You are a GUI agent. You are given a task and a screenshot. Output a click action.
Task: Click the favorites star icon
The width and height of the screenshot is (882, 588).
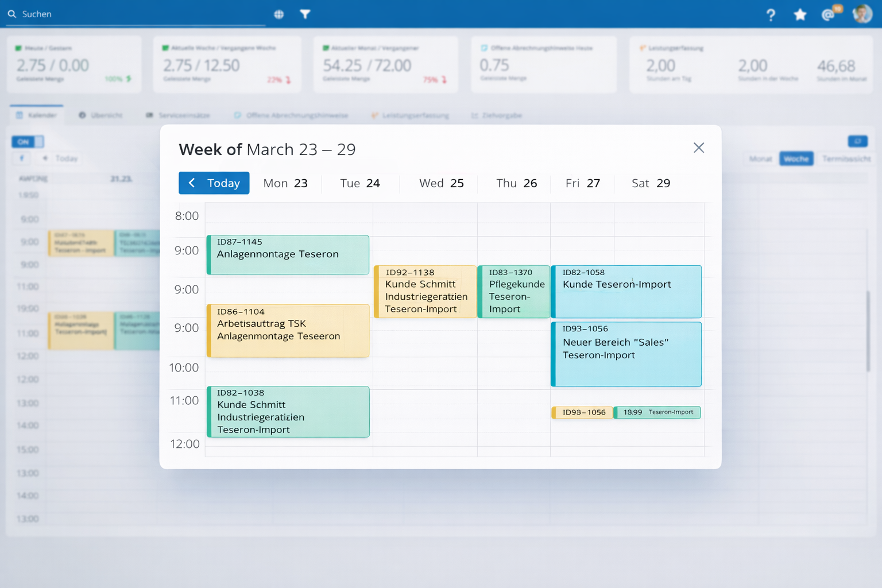[x=800, y=15]
